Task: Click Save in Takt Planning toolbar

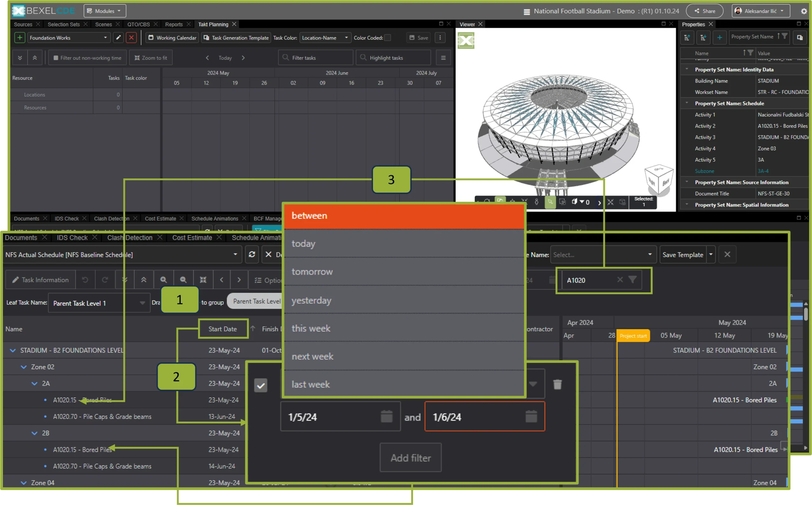Action: pyautogui.click(x=419, y=38)
